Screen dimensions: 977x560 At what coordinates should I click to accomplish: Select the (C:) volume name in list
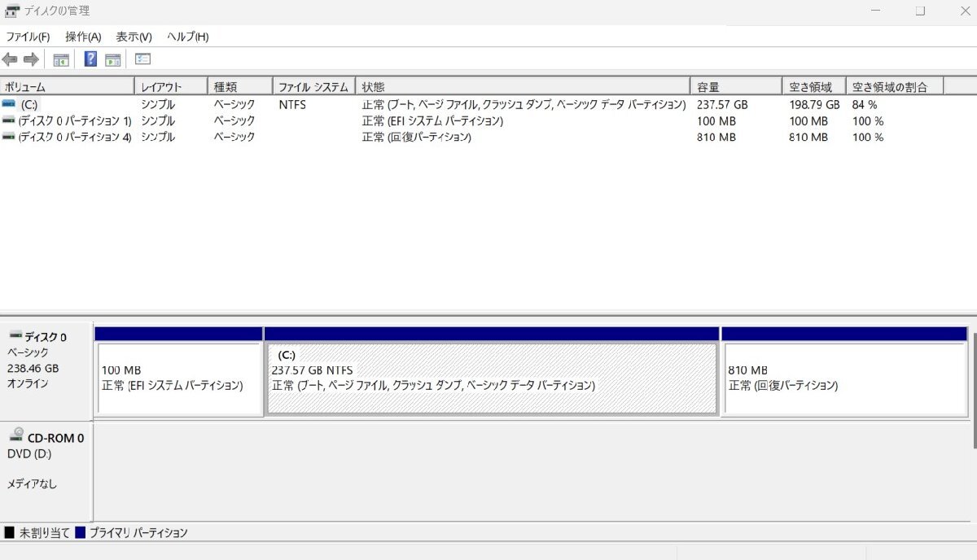(x=29, y=105)
